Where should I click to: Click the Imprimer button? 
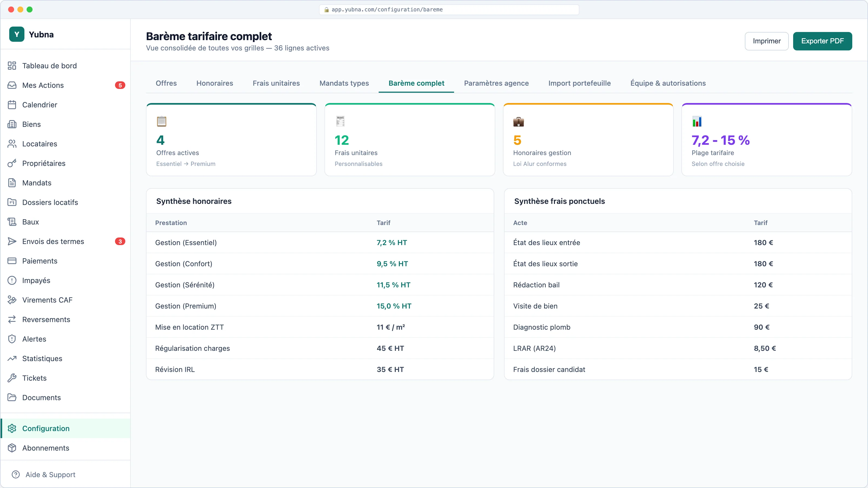point(767,41)
